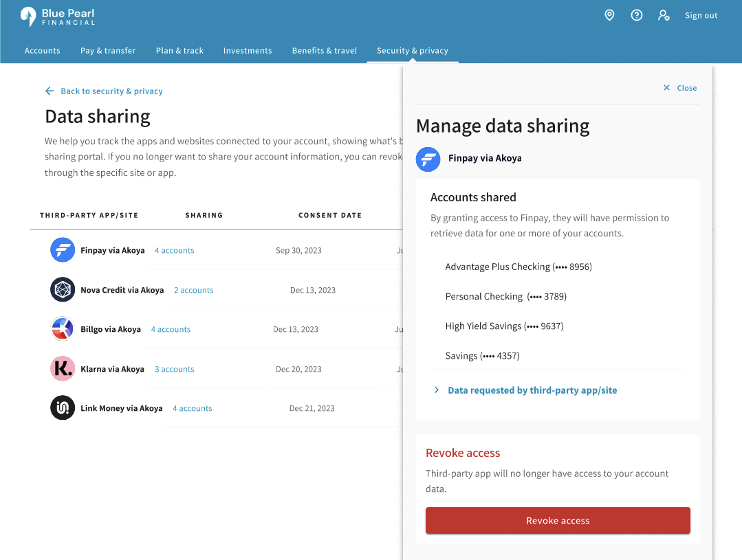The height and width of the screenshot is (560, 742).
Task: Click Data requested by third-party app/site link
Action: pyautogui.click(x=532, y=390)
